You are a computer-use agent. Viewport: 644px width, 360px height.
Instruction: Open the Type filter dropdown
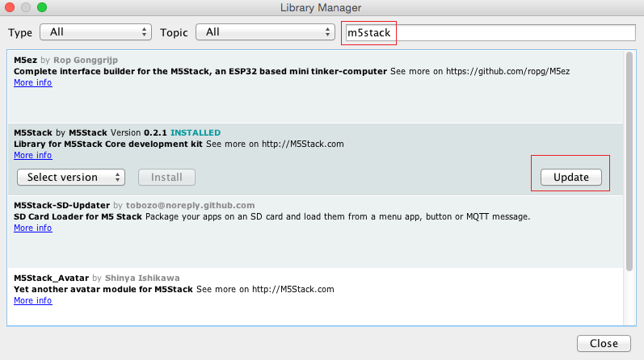(x=95, y=32)
